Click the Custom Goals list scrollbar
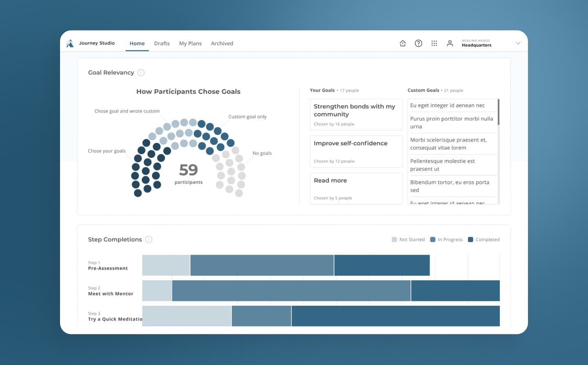 499,112
